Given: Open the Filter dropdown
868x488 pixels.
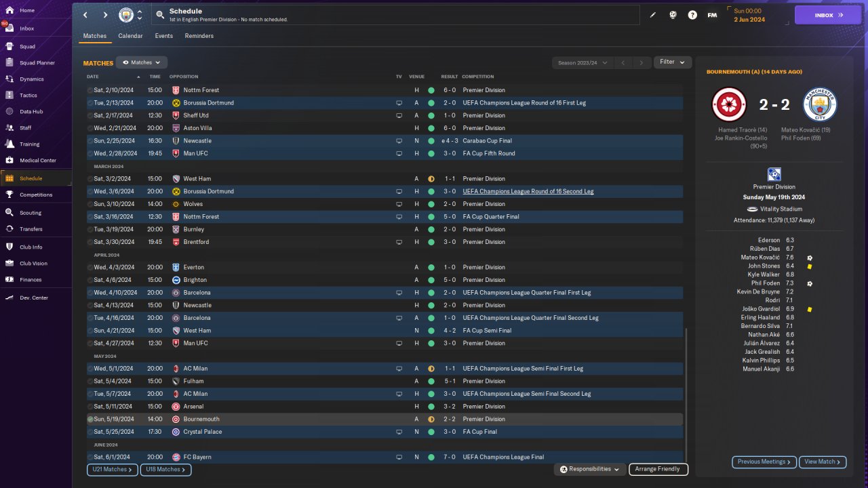Looking at the screenshot, I should 673,62.
